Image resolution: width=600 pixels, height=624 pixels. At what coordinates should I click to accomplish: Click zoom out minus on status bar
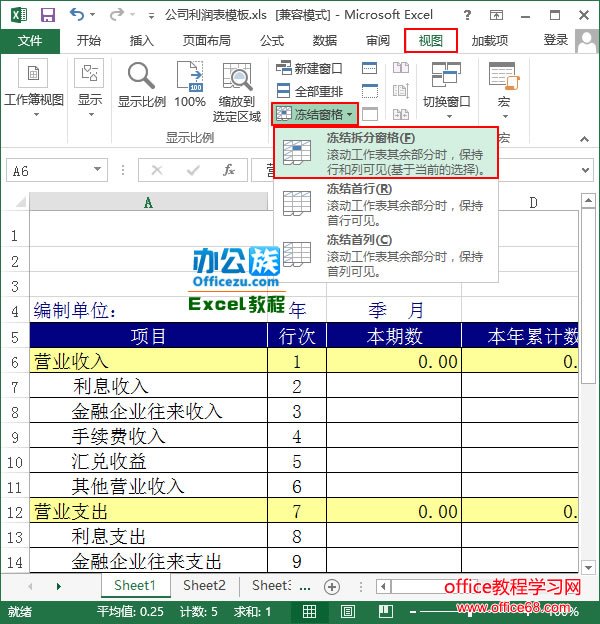pos(413,612)
